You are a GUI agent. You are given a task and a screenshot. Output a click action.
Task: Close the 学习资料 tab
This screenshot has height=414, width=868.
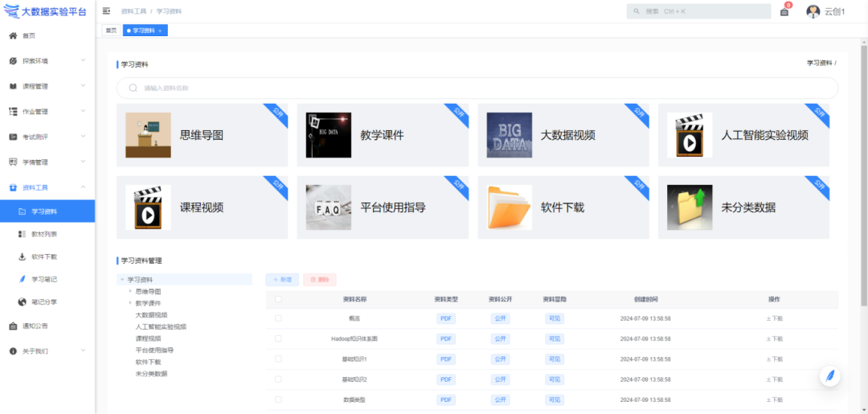pyautogui.click(x=160, y=31)
